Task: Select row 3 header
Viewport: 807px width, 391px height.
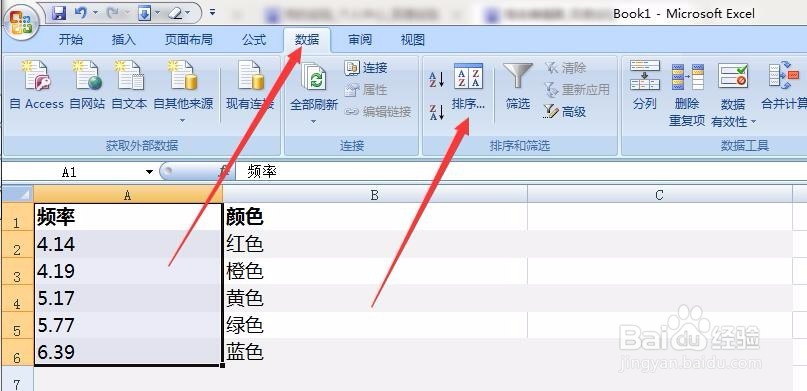Action: coord(17,271)
